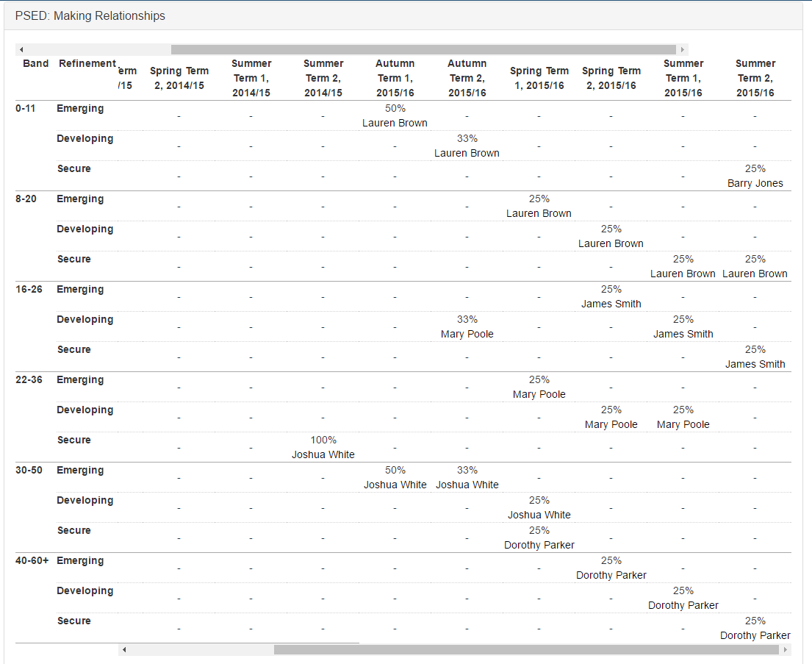Click the top scrollbar right arrow
Image resolution: width=812 pixels, height=664 pixels.
click(683, 50)
